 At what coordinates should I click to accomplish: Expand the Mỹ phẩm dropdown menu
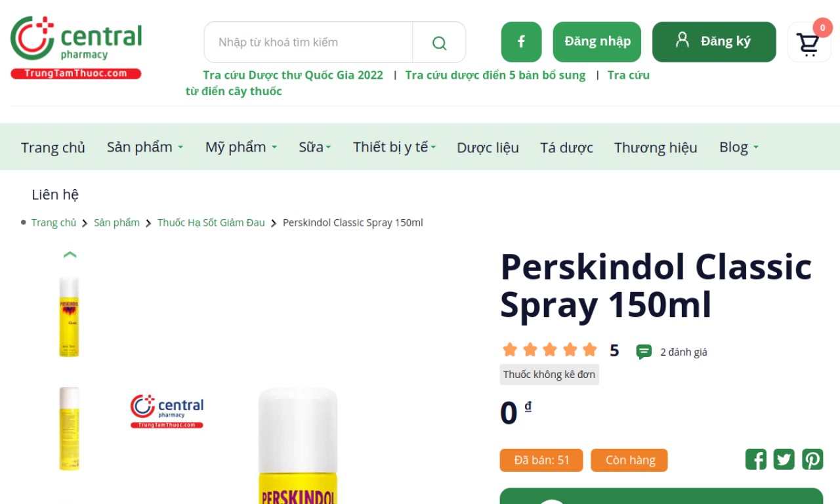pos(241,147)
